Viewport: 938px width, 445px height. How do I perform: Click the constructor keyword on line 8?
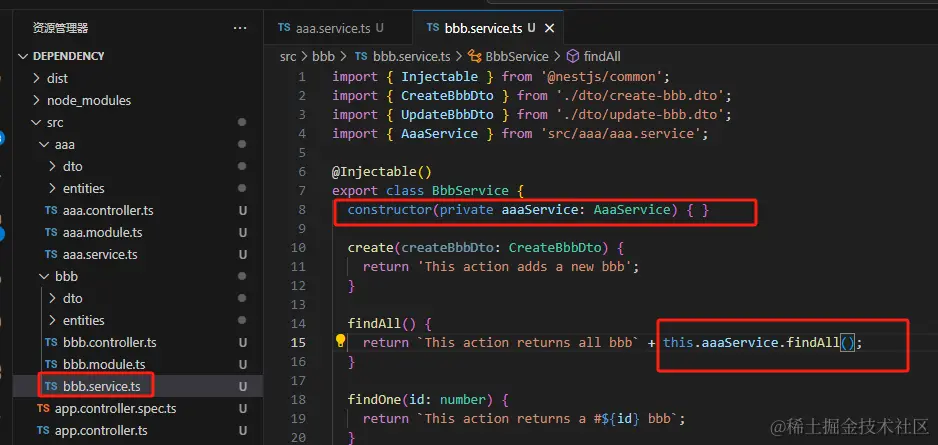click(x=390, y=209)
